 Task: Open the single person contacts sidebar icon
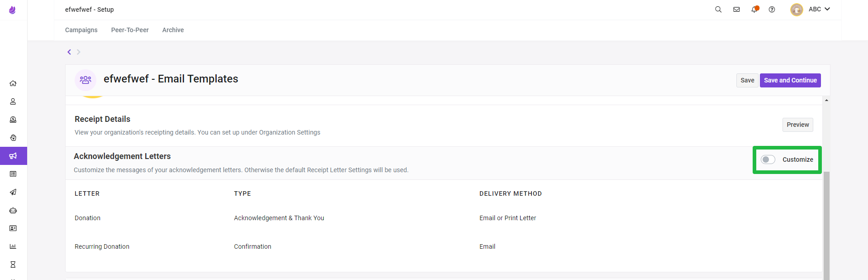[13, 101]
